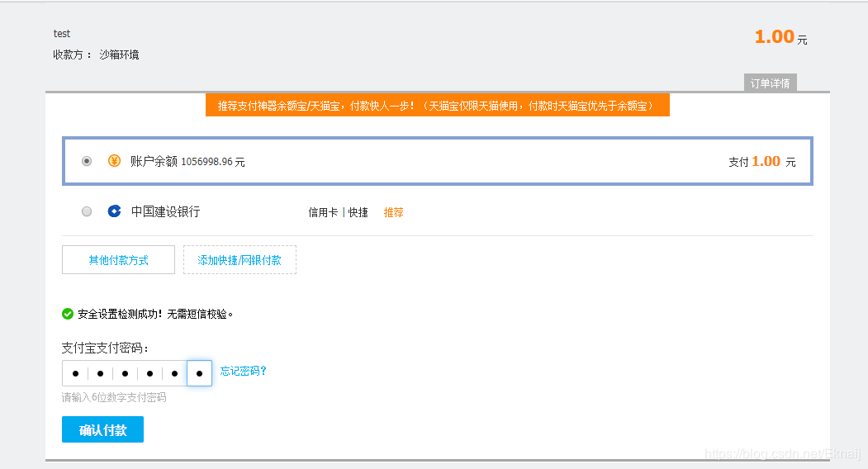Click the orange 推荐 recommended tag
The image size is (868, 469).
coord(394,213)
